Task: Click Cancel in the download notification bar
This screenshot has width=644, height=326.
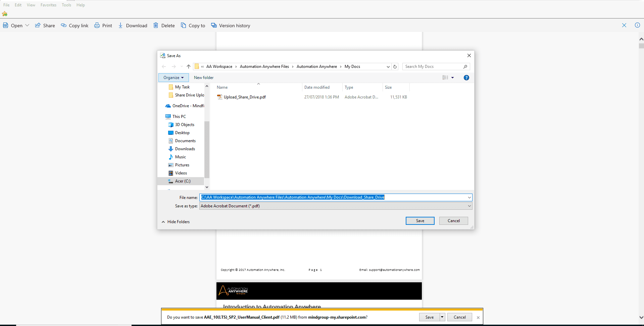Action: click(460, 317)
